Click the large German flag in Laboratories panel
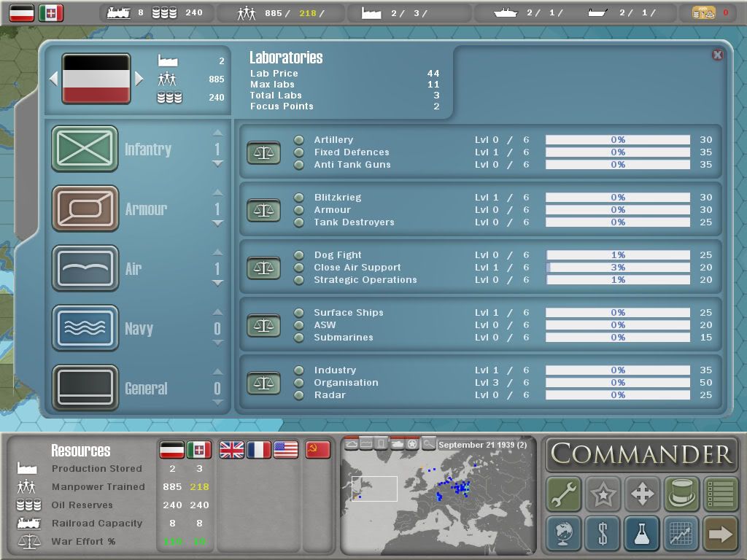The height and width of the screenshot is (560, 747). tap(96, 79)
